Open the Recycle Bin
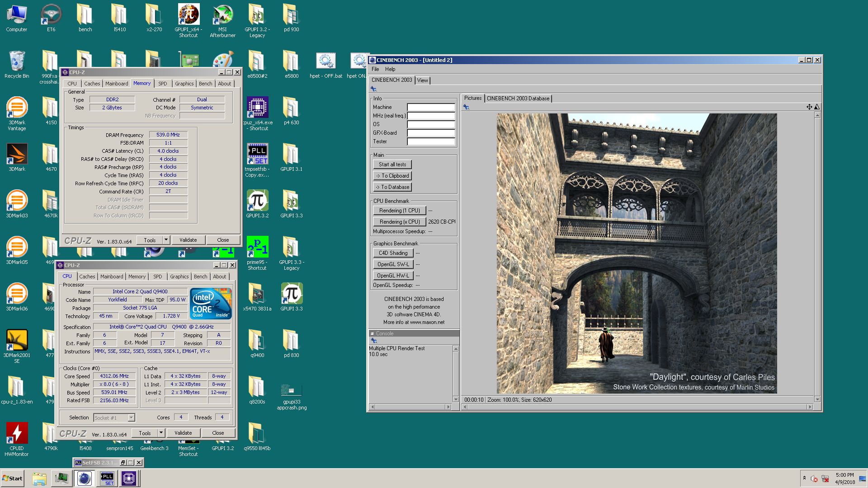Screen dimensions: 868x488 17,64
